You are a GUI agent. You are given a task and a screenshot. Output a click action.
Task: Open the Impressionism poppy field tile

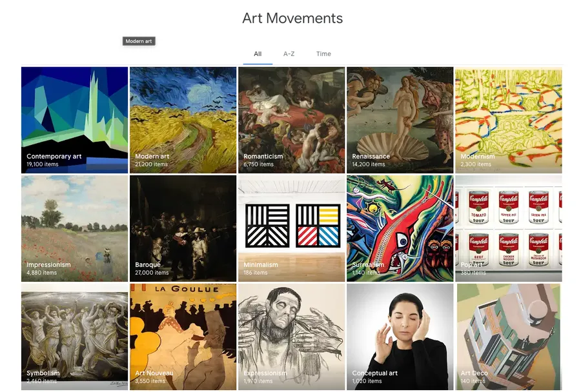coord(74,228)
